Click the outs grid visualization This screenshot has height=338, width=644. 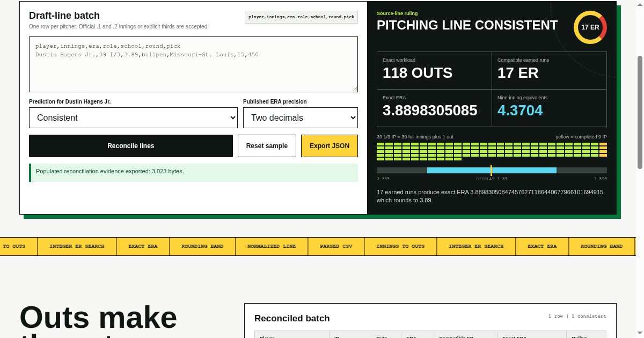tap(492, 151)
